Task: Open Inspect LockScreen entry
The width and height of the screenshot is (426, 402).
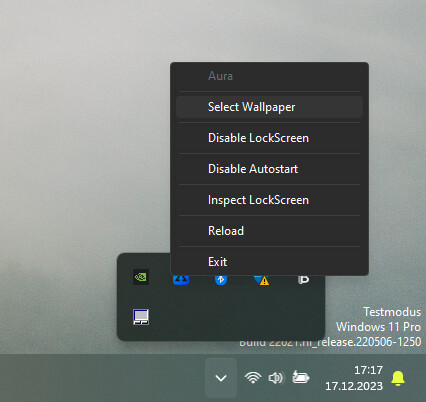Action: [269, 200]
